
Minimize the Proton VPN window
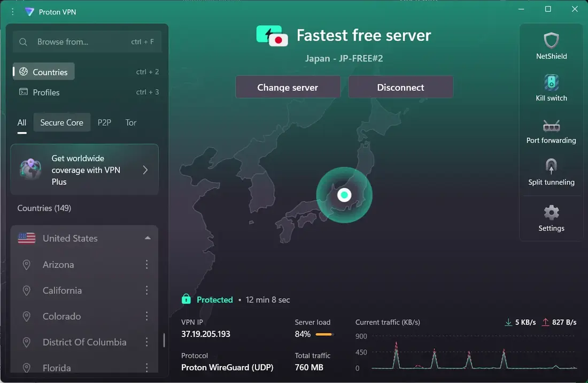[x=521, y=9]
